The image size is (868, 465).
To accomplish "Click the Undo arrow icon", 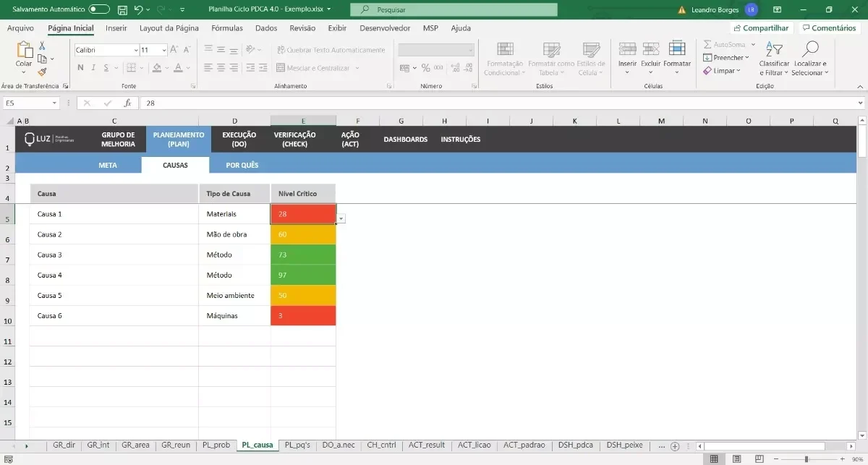I will [139, 10].
